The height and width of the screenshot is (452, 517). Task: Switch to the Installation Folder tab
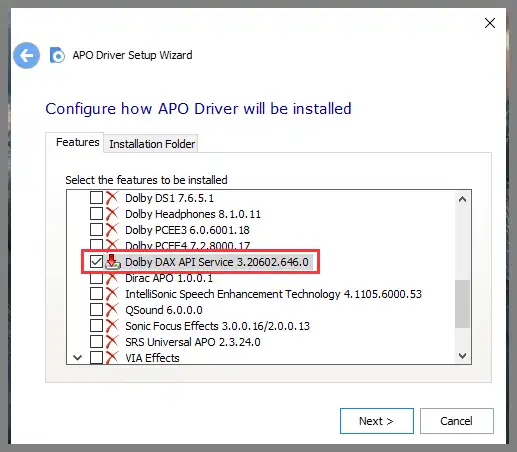pyautogui.click(x=152, y=144)
